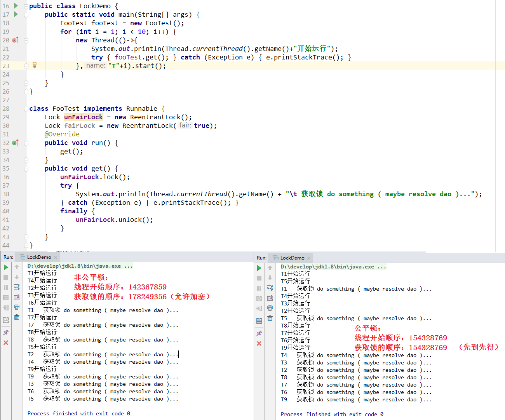Go up the stack trace in left Run panel
505x420 pixels.
tap(17, 267)
